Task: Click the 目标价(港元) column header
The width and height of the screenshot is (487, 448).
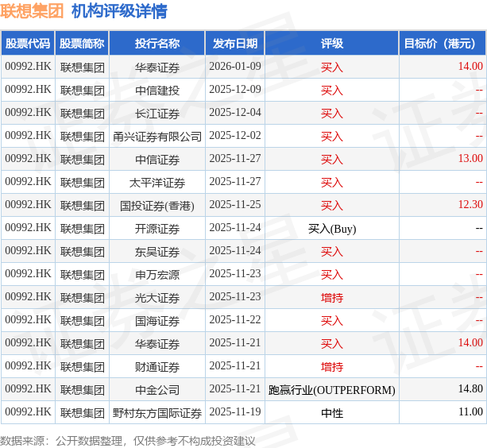Action: (x=443, y=43)
